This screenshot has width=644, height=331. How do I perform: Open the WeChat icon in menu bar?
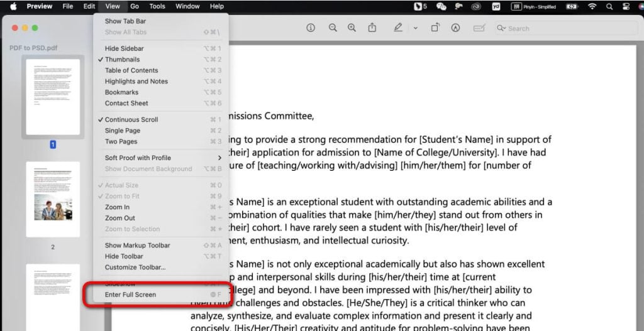pyautogui.click(x=441, y=6)
